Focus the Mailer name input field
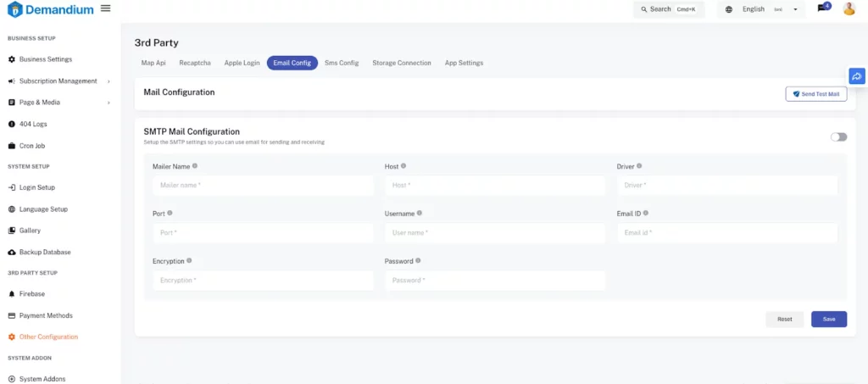 263,186
